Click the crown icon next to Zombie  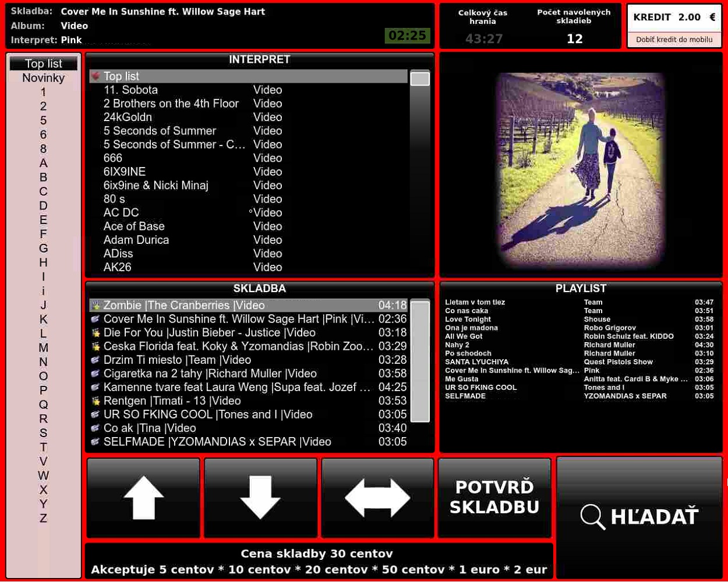point(96,306)
